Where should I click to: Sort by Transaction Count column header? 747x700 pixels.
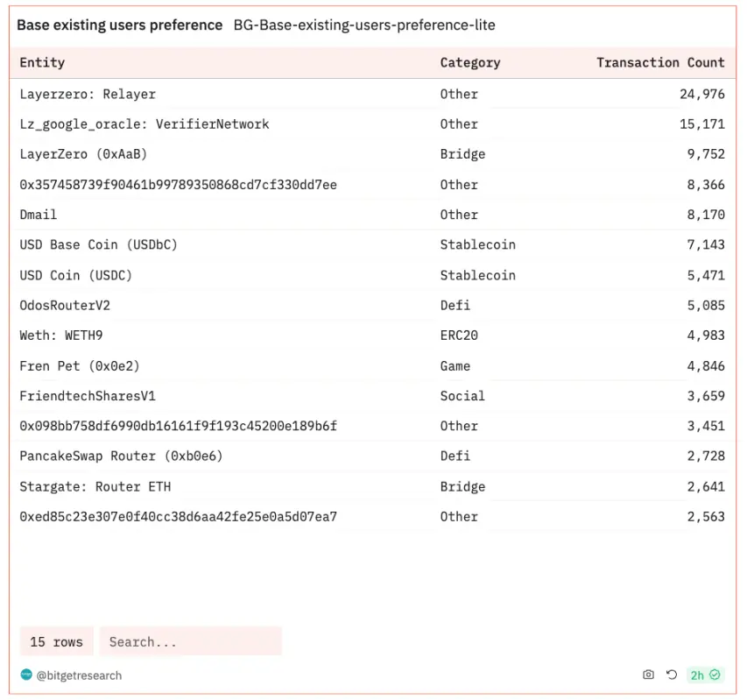[x=660, y=62]
